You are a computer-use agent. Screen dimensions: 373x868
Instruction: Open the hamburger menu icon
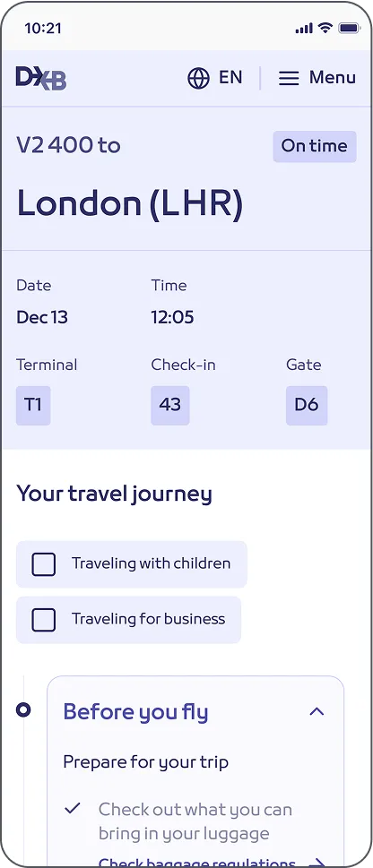pyautogui.click(x=289, y=78)
